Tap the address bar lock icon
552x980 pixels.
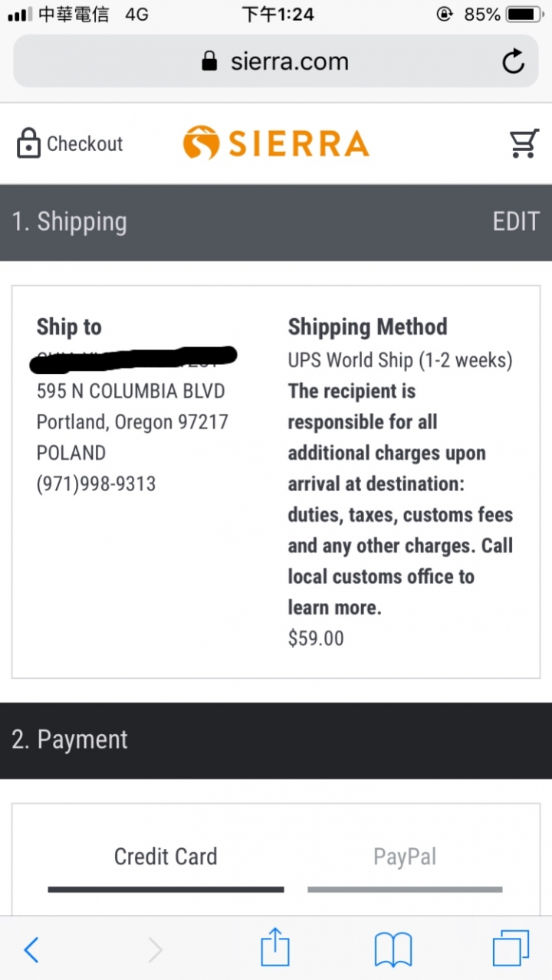click(x=209, y=62)
